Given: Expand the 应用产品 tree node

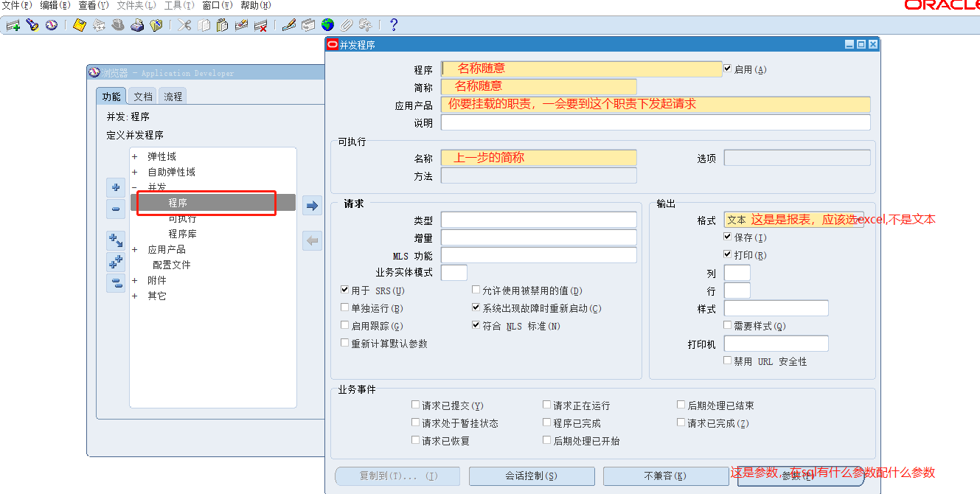Looking at the screenshot, I should (136, 248).
